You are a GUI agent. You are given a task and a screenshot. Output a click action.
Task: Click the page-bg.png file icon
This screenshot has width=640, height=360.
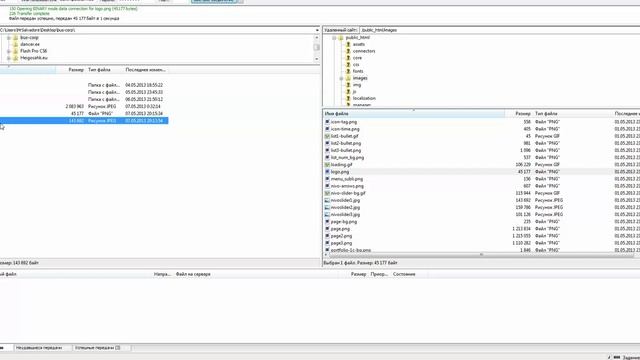pyautogui.click(x=327, y=222)
